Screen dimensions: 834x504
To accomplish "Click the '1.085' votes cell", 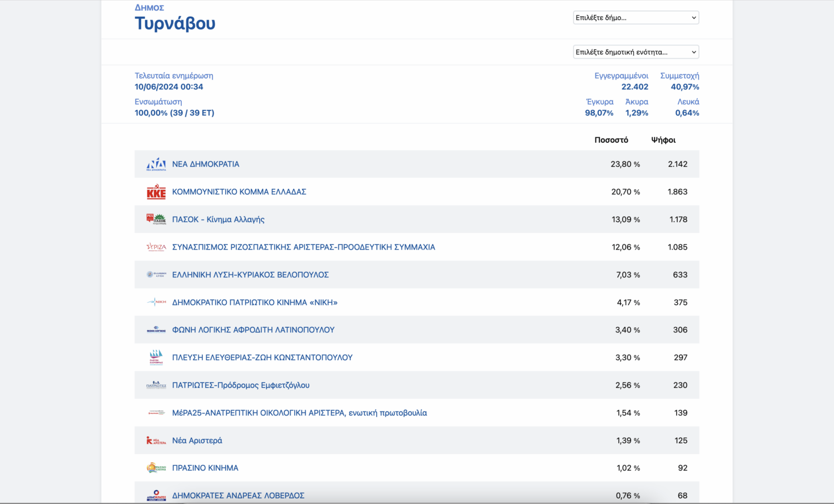I will [678, 247].
